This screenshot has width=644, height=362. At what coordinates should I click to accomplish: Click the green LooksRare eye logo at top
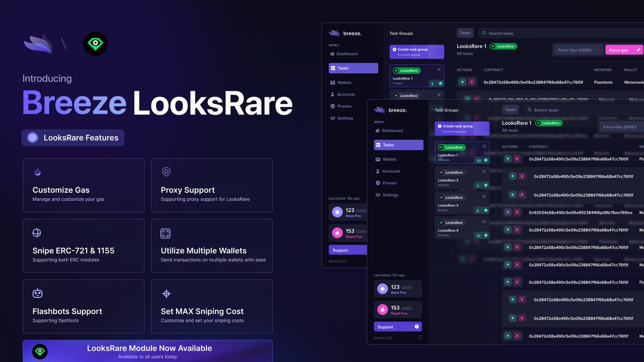tap(96, 44)
